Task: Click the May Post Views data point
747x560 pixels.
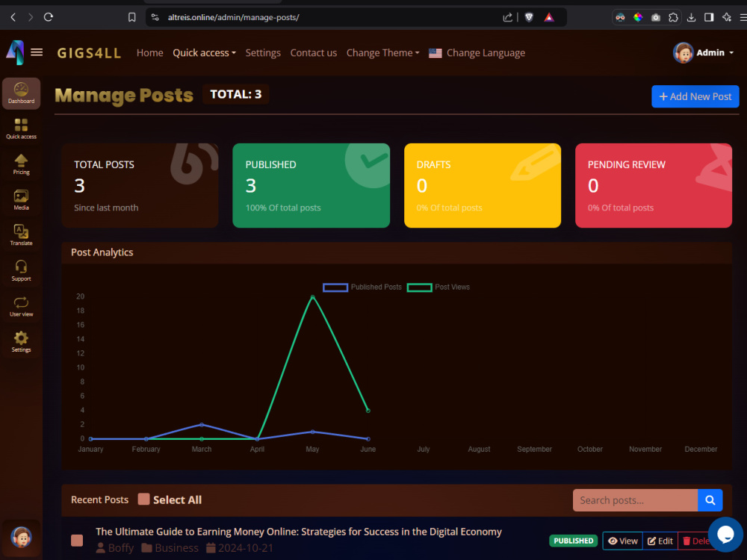Action: pyautogui.click(x=312, y=296)
